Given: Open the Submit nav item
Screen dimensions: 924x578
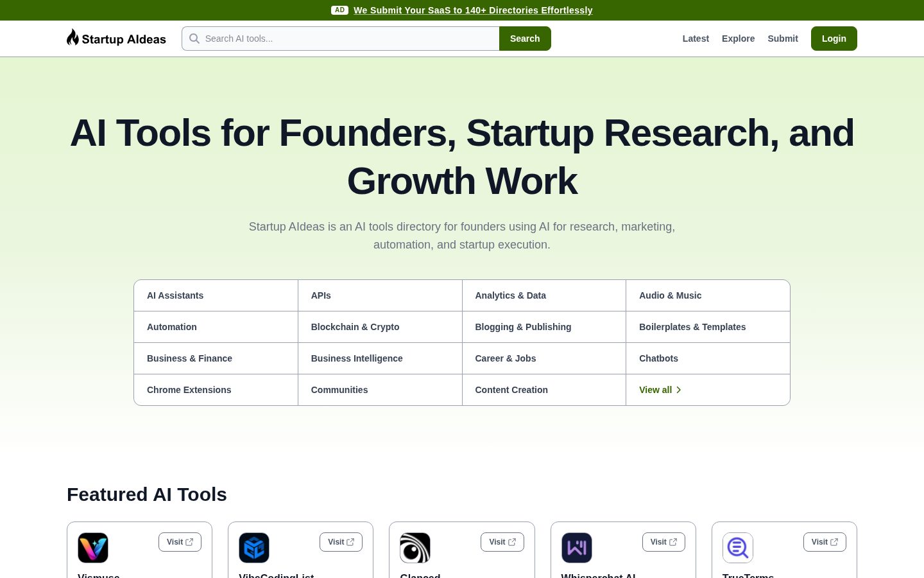Looking at the screenshot, I should pos(783,39).
